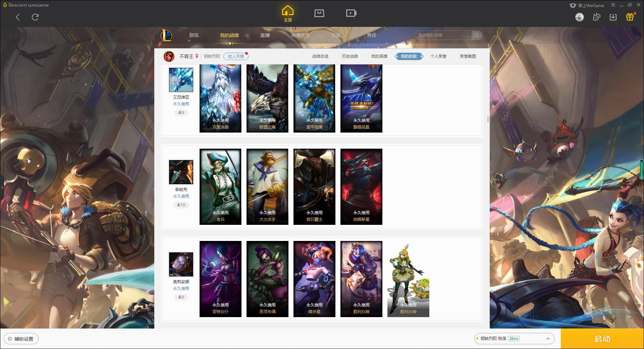Screen dimensions: 644x349
Task: Switch to the 发现 tab
Action: pyautogui.click(x=336, y=35)
